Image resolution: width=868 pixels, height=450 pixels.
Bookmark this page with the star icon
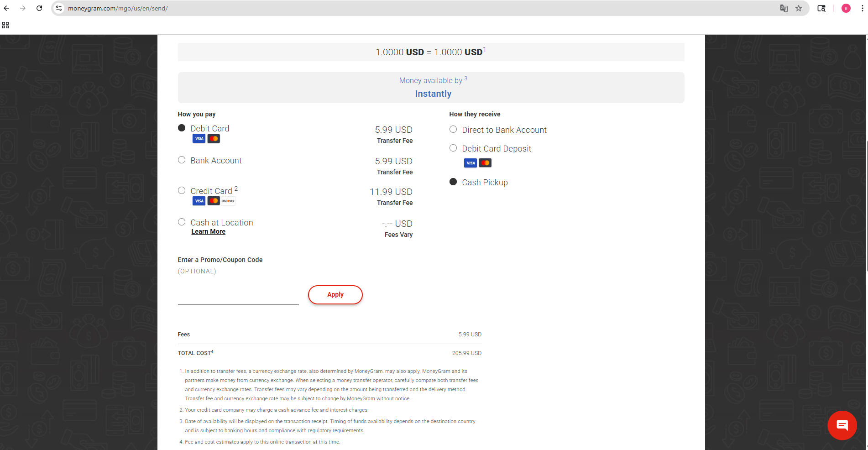[x=798, y=8]
